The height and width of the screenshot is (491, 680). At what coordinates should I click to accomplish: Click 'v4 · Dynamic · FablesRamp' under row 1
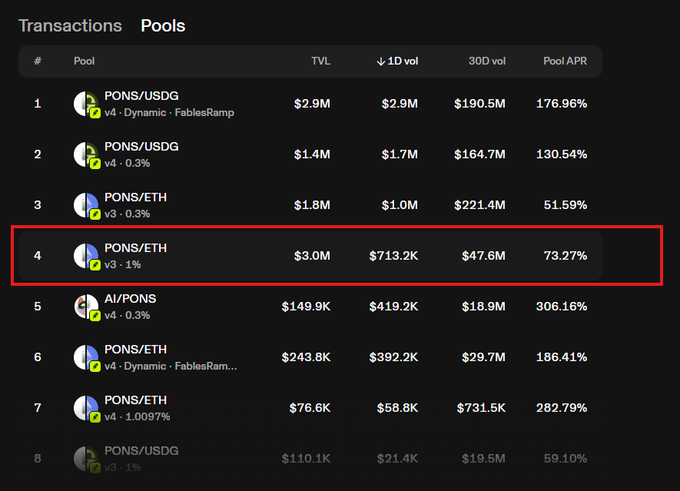[x=169, y=113]
